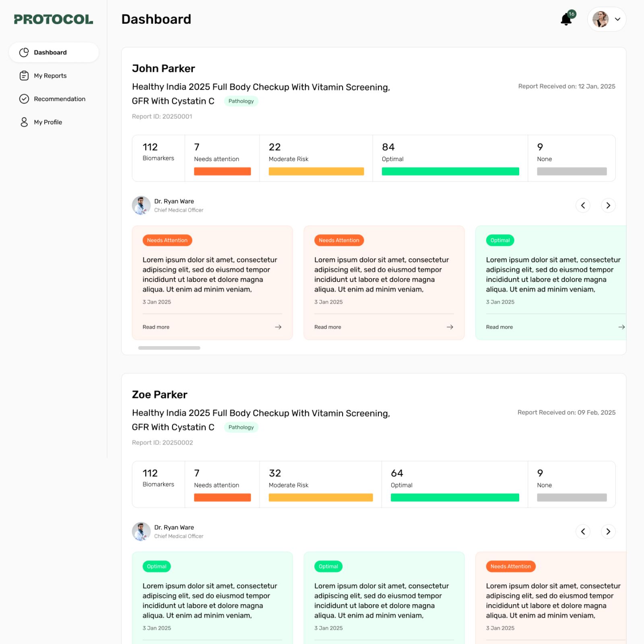Click Read more on first Needs Attention card
Image resolution: width=644 pixels, height=644 pixels.
[156, 327]
